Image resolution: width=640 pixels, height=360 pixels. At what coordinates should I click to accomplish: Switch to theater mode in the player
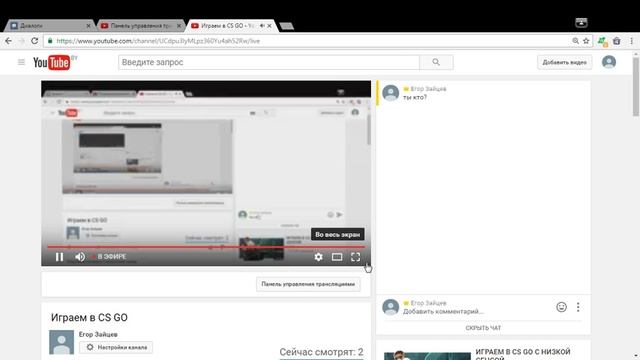337,257
